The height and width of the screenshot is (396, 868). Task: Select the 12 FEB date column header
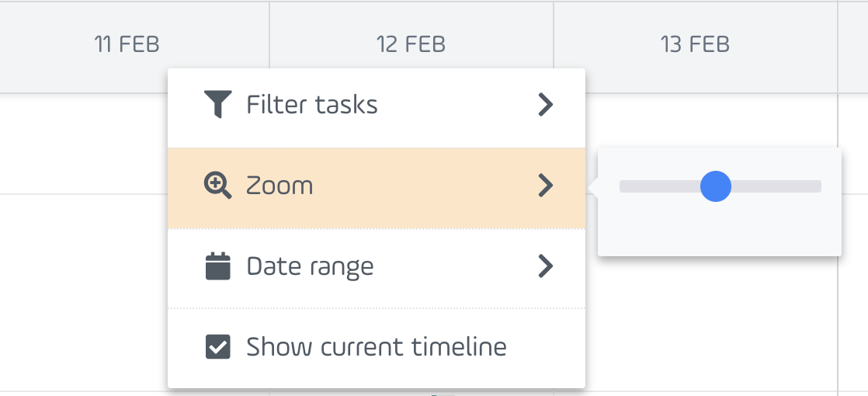pyautogui.click(x=411, y=44)
